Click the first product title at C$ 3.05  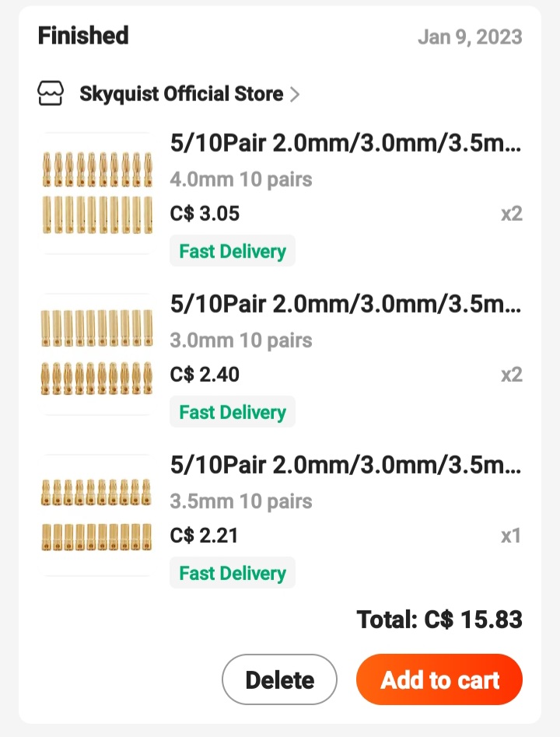click(x=345, y=144)
